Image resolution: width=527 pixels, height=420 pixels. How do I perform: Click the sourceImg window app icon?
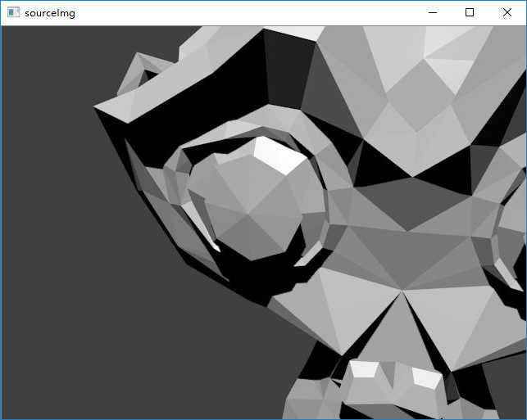pyautogui.click(x=13, y=12)
